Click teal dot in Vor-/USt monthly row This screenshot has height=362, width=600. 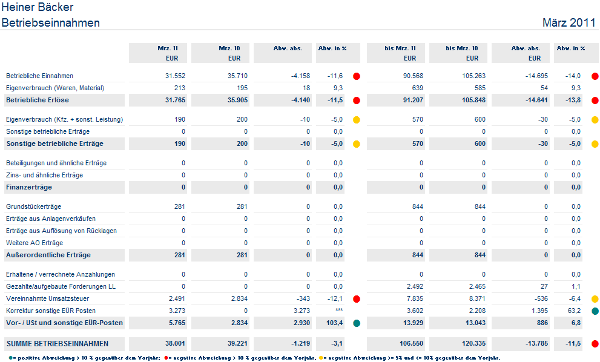click(356, 323)
